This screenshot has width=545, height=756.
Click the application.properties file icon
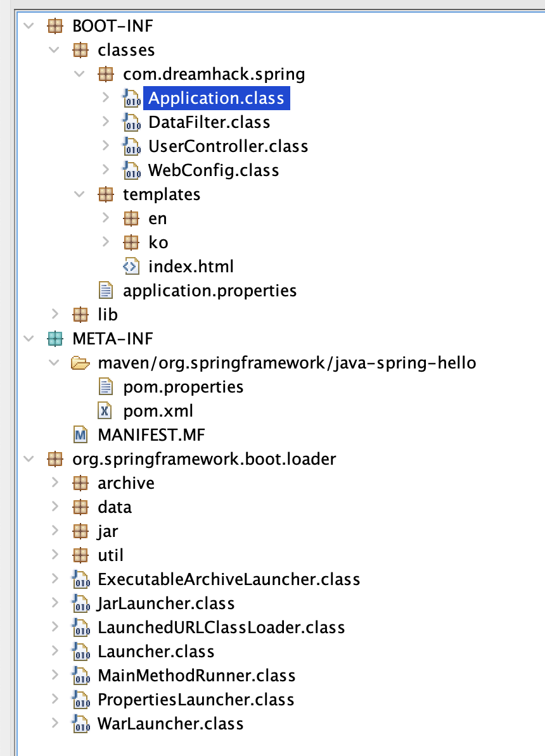[x=106, y=291]
